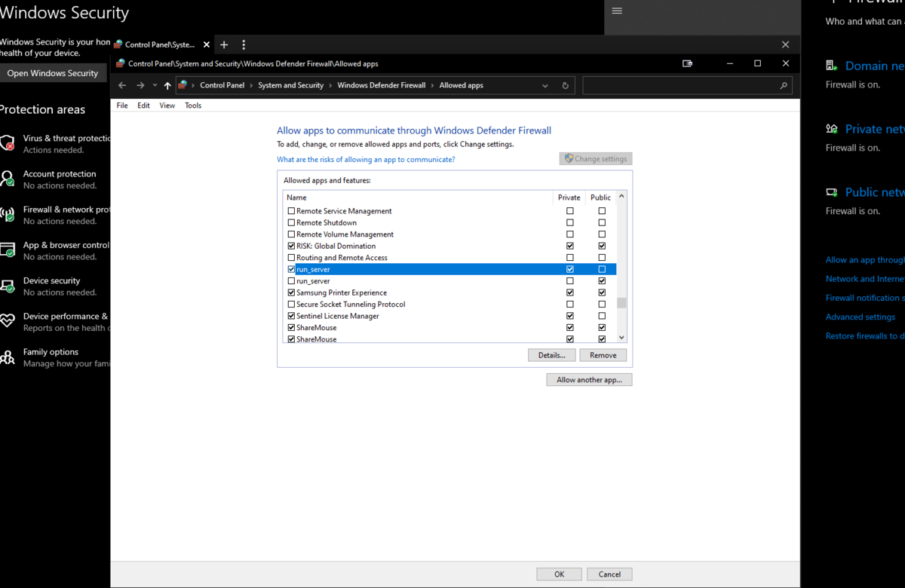Enable the Remote Service Management name checkbox
This screenshot has width=905, height=588.
click(x=292, y=211)
